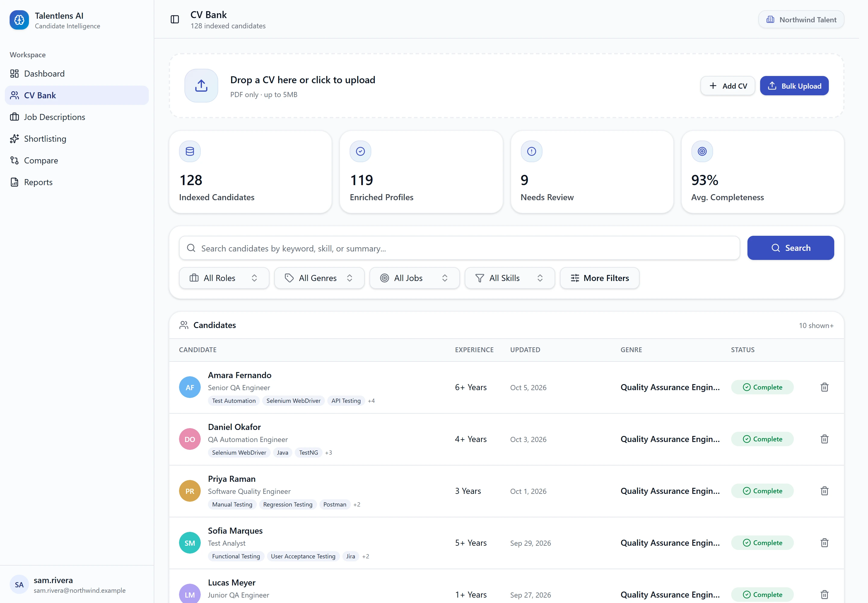Click the Postman skill tag
The image size is (868, 603).
pyautogui.click(x=335, y=504)
